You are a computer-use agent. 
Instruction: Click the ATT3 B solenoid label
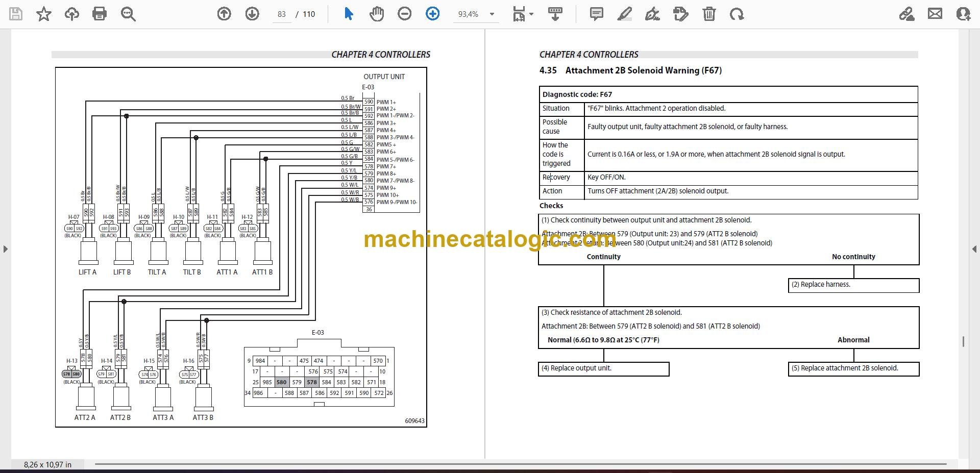[203, 417]
